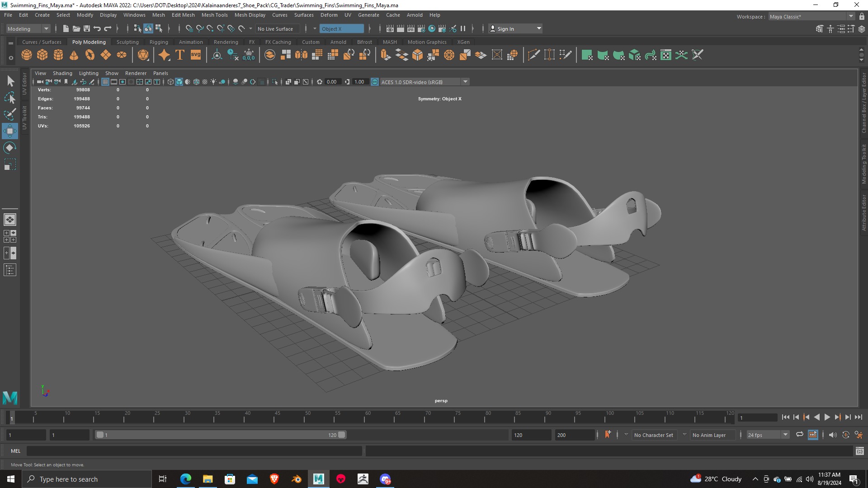The height and width of the screenshot is (488, 868).
Task: Click the Select tool arrow in toolbox
Action: point(10,81)
